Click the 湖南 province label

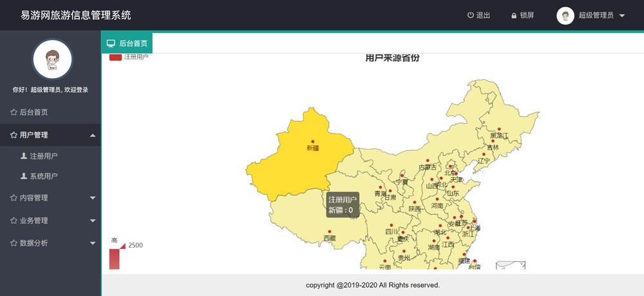(x=433, y=248)
